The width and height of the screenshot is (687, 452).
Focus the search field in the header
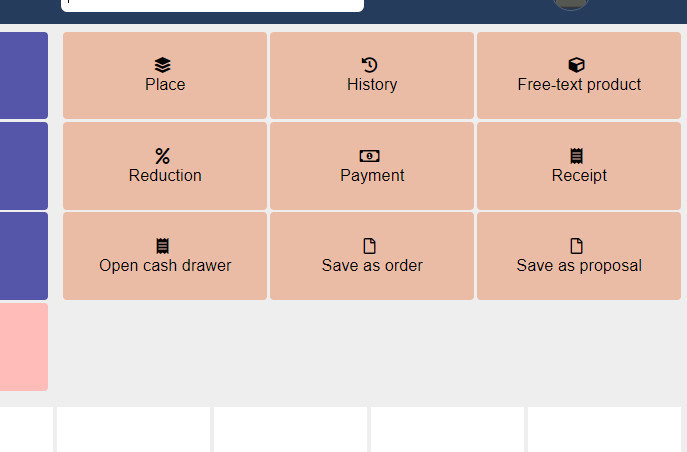pyautogui.click(x=212, y=5)
